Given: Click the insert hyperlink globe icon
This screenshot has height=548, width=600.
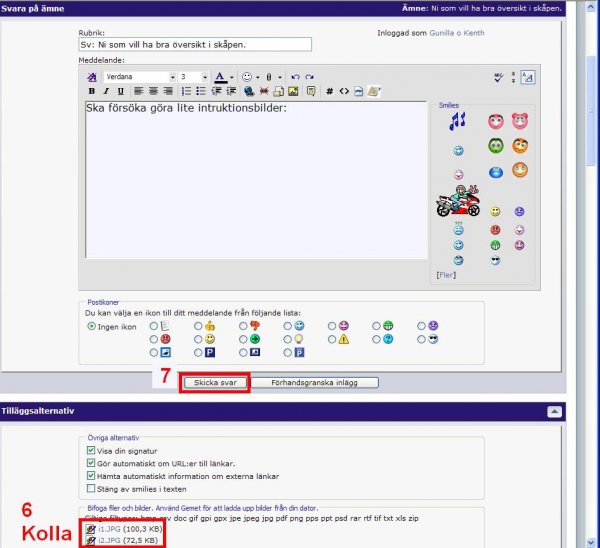Looking at the screenshot, I should (248, 91).
